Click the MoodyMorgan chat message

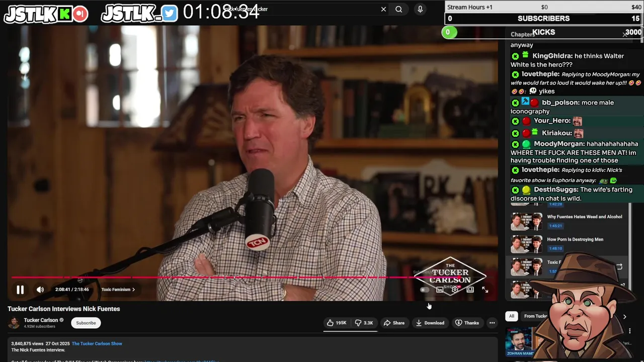point(576,152)
